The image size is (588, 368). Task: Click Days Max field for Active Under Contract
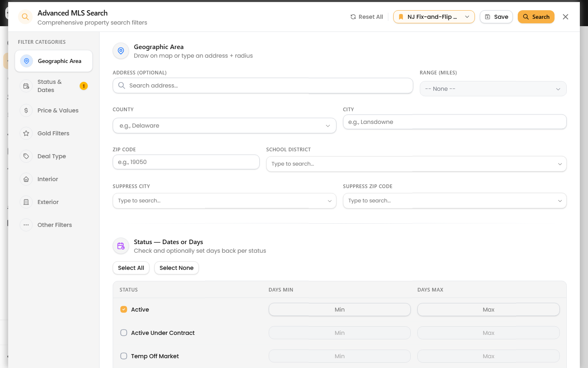pos(488,333)
